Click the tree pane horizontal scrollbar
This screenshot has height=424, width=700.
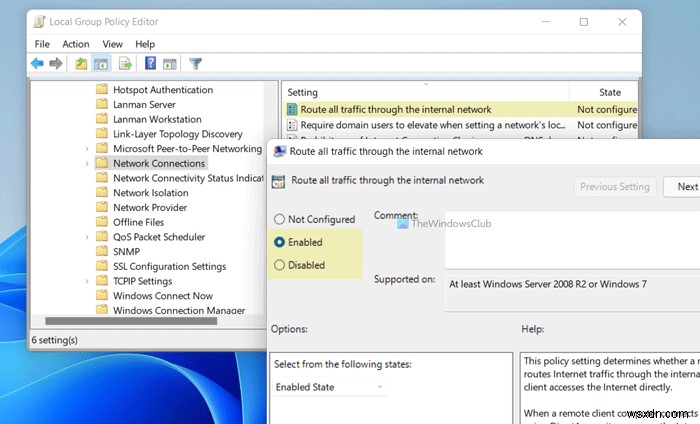(131, 321)
